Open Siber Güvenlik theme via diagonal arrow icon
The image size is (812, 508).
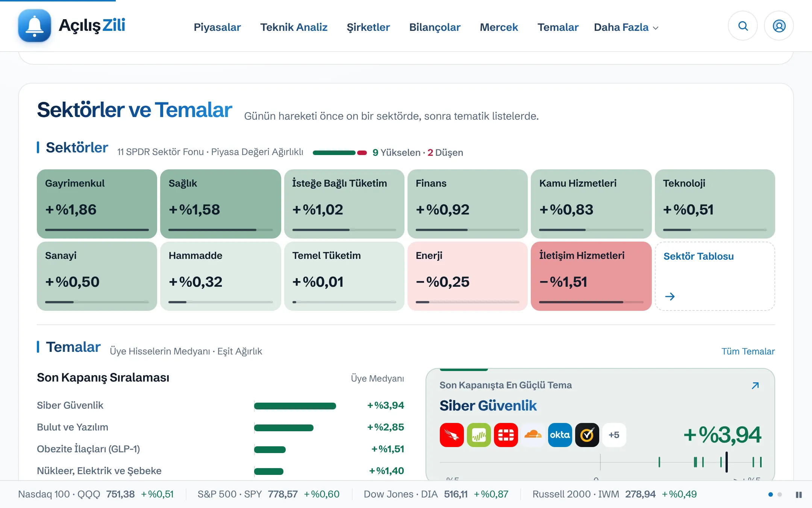(755, 385)
